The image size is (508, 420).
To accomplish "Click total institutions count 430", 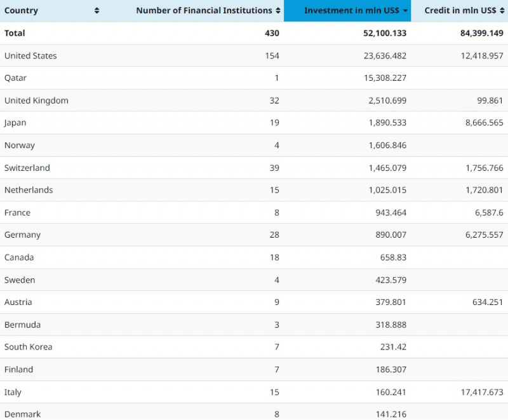I will pyautogui.click(x=272, y=33).
